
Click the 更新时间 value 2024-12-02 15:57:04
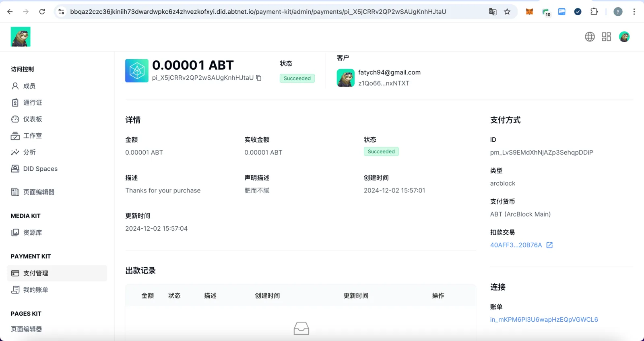tap(156, 228)
